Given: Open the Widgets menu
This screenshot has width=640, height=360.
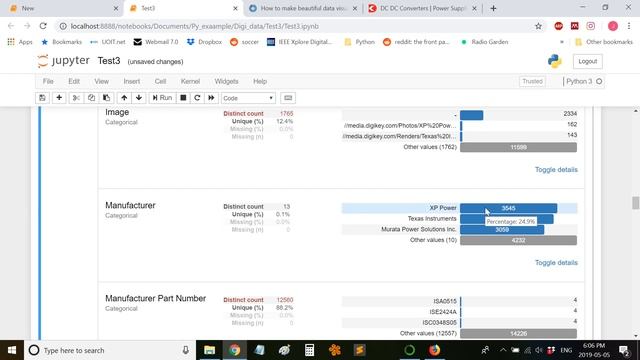Looking at the screenshot, I should tap(226, 81).
